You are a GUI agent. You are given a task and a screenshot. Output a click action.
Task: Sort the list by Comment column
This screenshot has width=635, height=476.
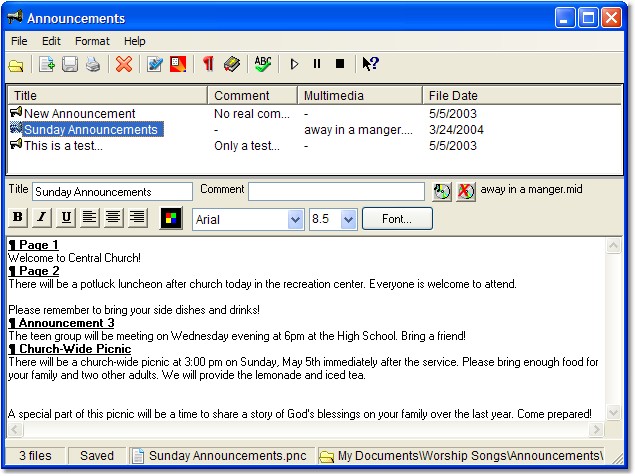point(252,96)
